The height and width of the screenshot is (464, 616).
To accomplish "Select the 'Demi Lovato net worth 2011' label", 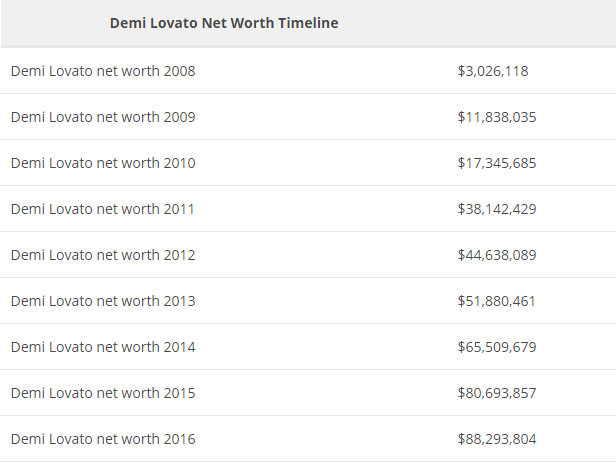I will click(x=103, y=209).
